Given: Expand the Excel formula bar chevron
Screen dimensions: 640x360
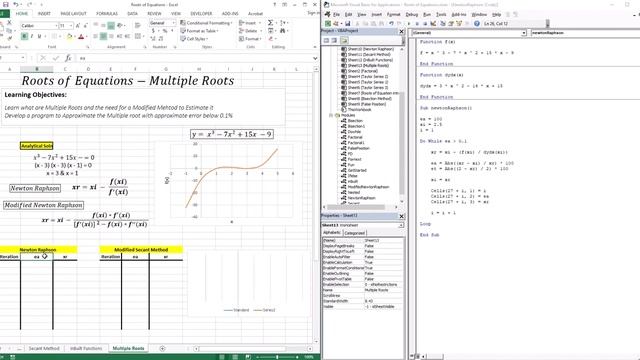Looking at the screenshot, I should pos(315,58).
